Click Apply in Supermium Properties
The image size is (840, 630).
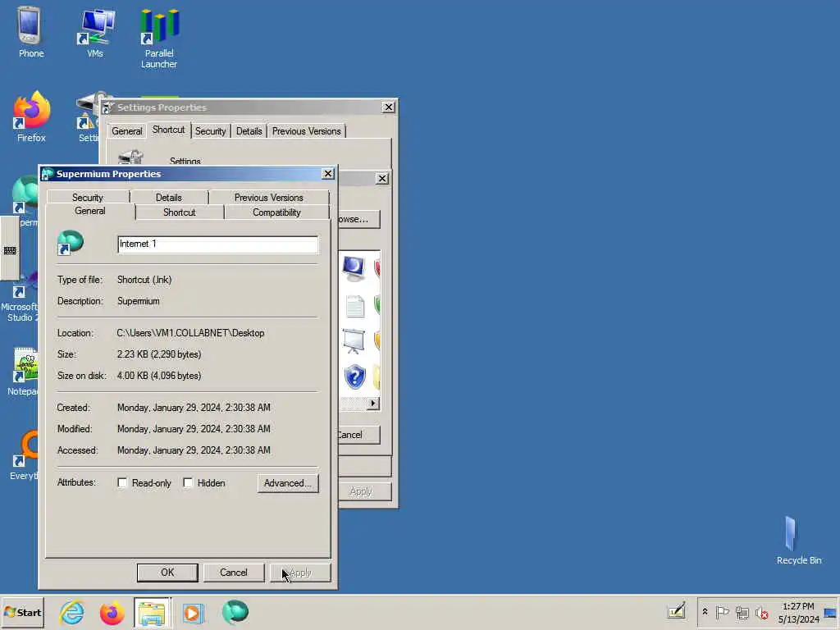coord(300,572)
